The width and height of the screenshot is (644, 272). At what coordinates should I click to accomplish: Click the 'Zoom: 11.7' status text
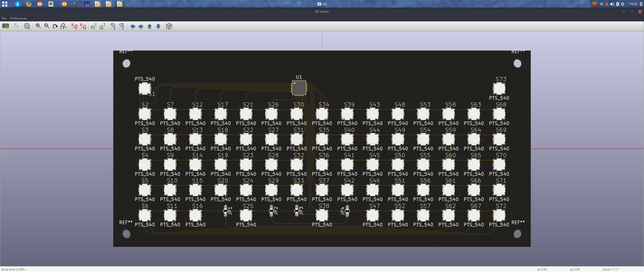610,269
